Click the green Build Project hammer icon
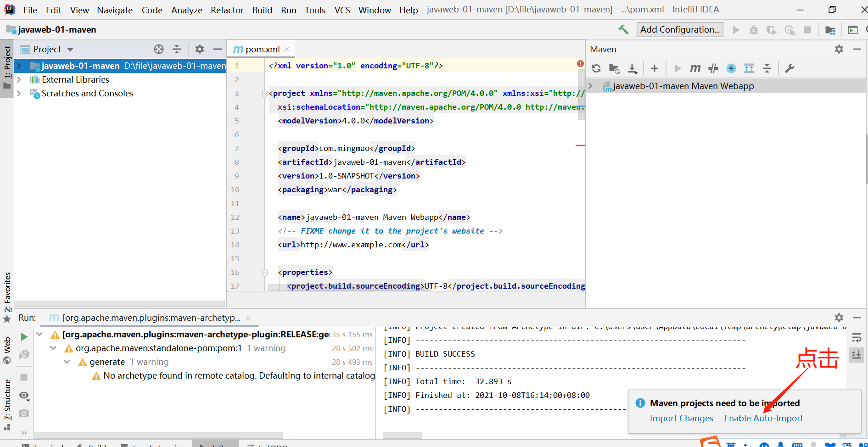The image size is (868, 447). point(623,30)
